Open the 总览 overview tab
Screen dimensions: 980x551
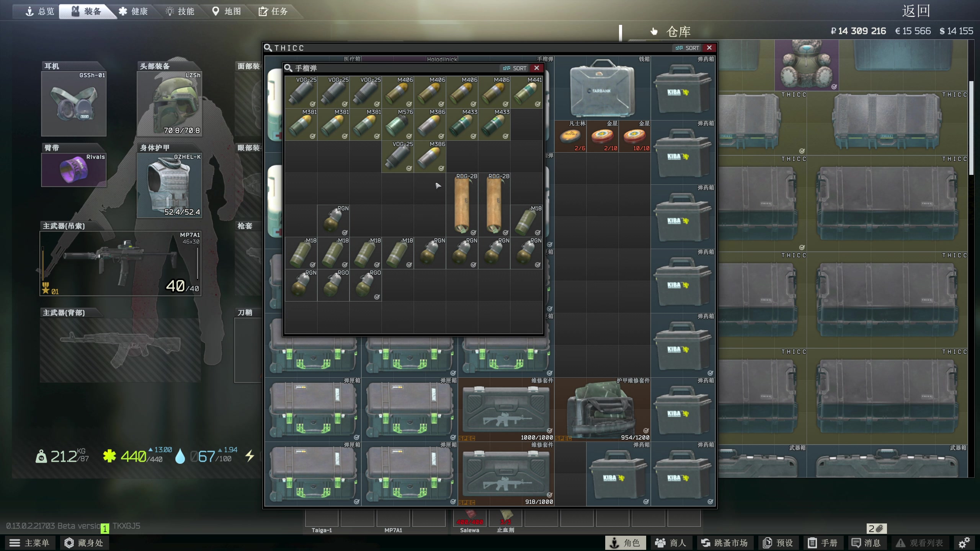(x=40, y=11)
